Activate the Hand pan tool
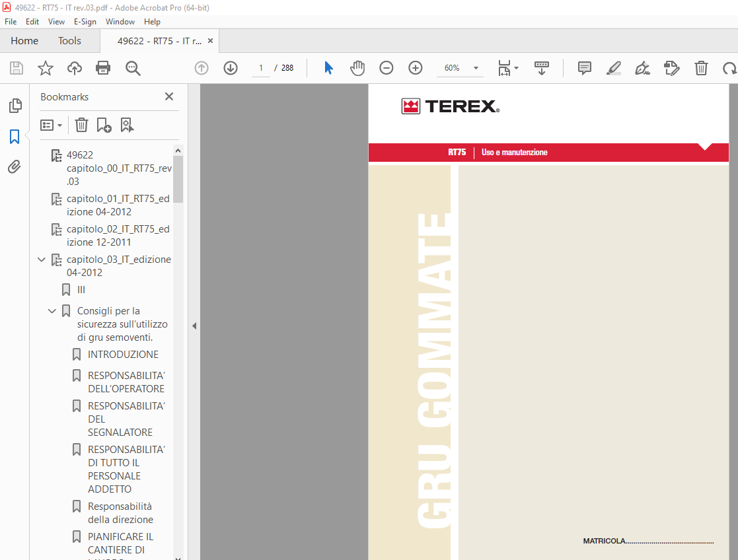 point(357,68)
